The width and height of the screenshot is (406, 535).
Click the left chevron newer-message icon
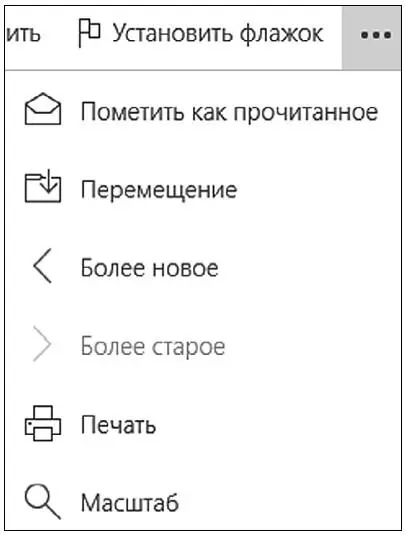coord(42,265)
